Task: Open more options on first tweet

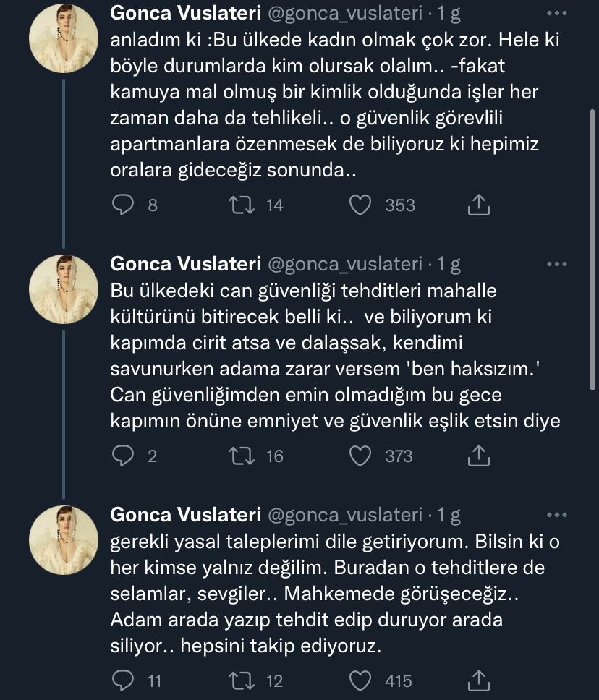Action: (557, 14)
